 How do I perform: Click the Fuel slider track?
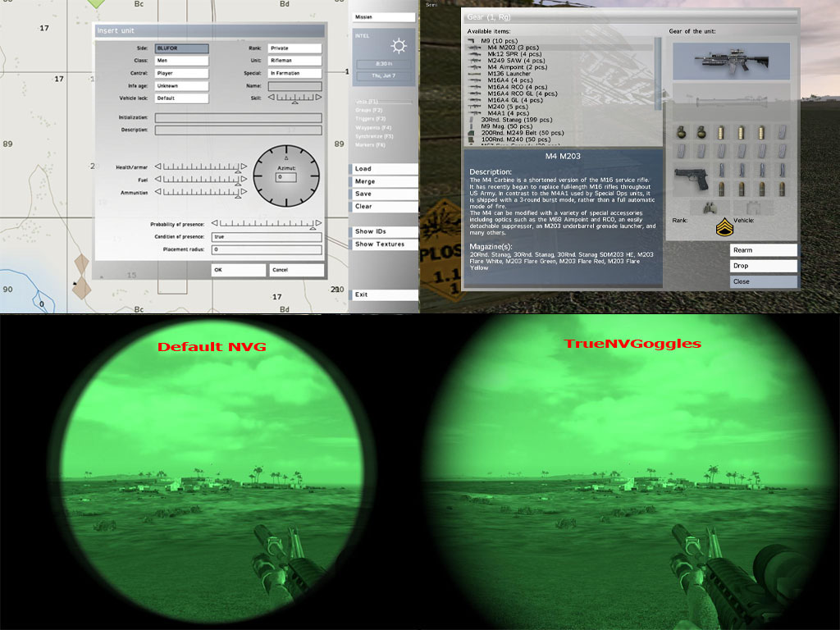coord(201,180)
